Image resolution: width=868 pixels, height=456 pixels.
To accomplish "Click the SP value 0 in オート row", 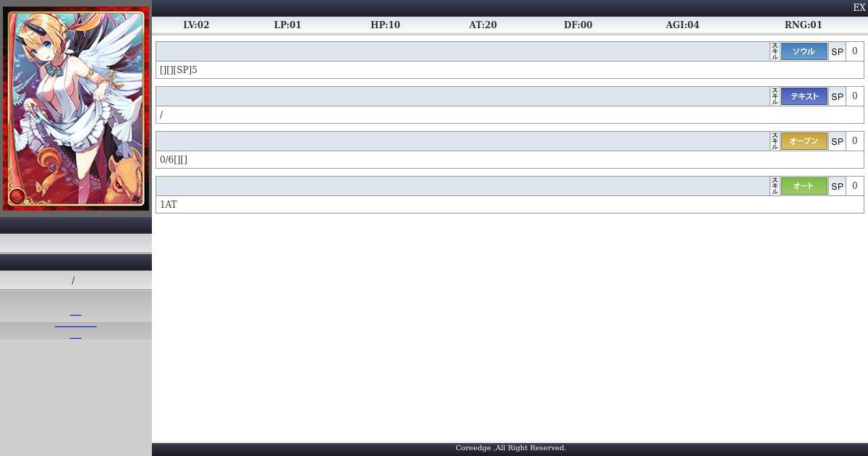I will pyautogui.click(x=855, y=186).
